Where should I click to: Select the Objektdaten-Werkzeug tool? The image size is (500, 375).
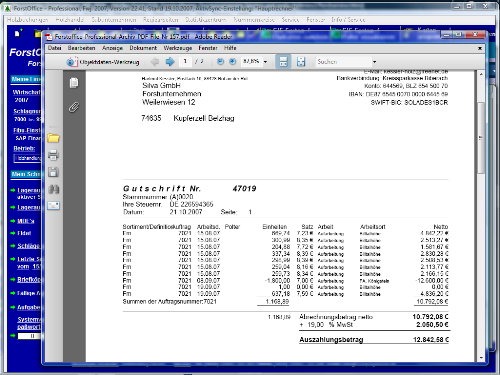coord(103,62)
